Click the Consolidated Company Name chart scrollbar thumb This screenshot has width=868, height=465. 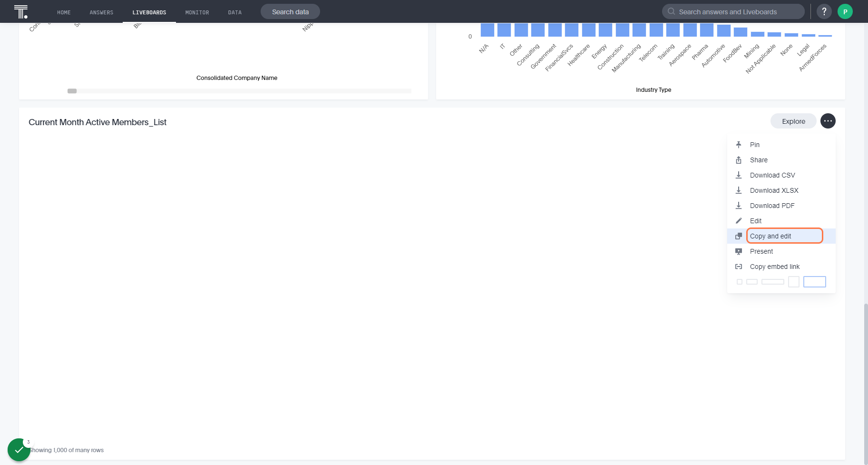tap(72, 91)
